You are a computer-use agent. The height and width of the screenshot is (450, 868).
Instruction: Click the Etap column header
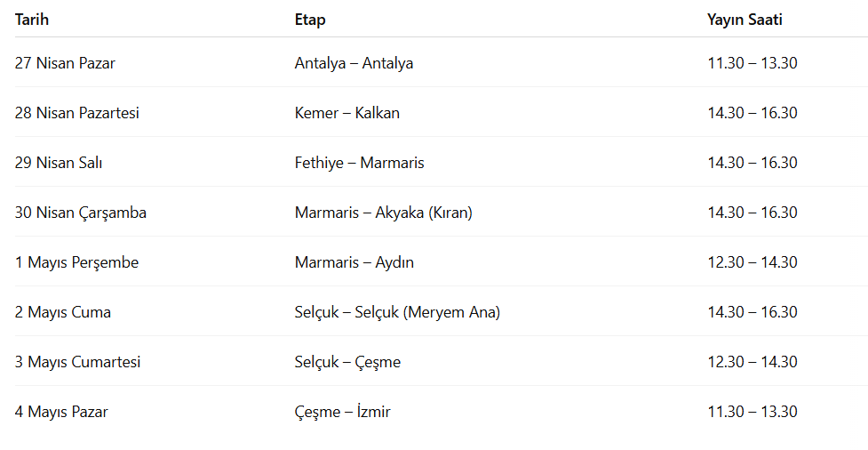[x=310, y=20]
